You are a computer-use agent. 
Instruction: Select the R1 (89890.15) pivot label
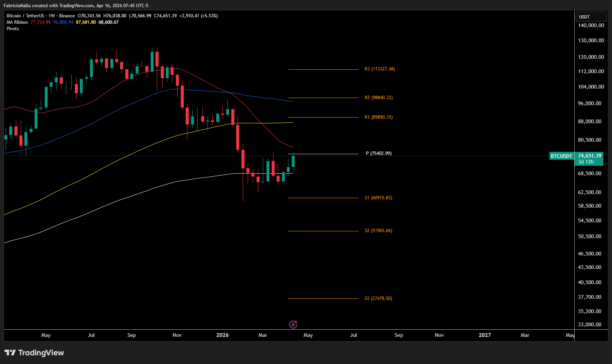379,117
